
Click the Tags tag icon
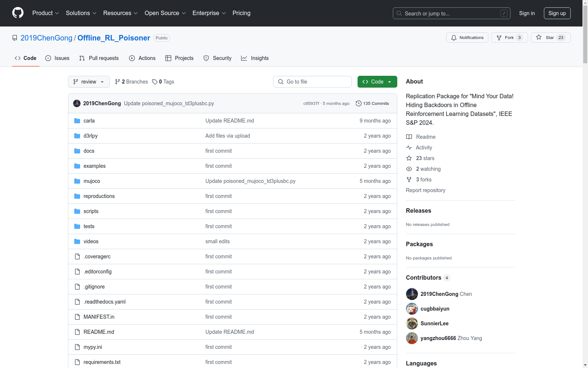tap(155, 82)
